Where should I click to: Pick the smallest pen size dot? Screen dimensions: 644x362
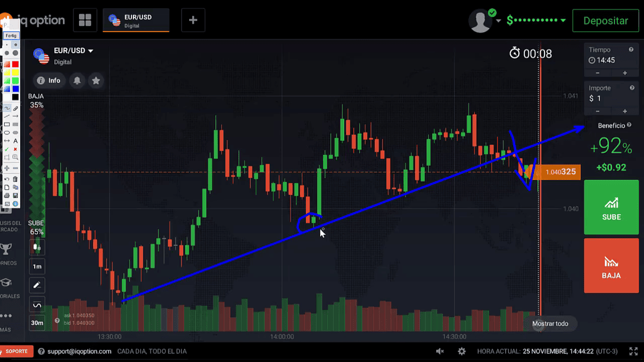7,45
